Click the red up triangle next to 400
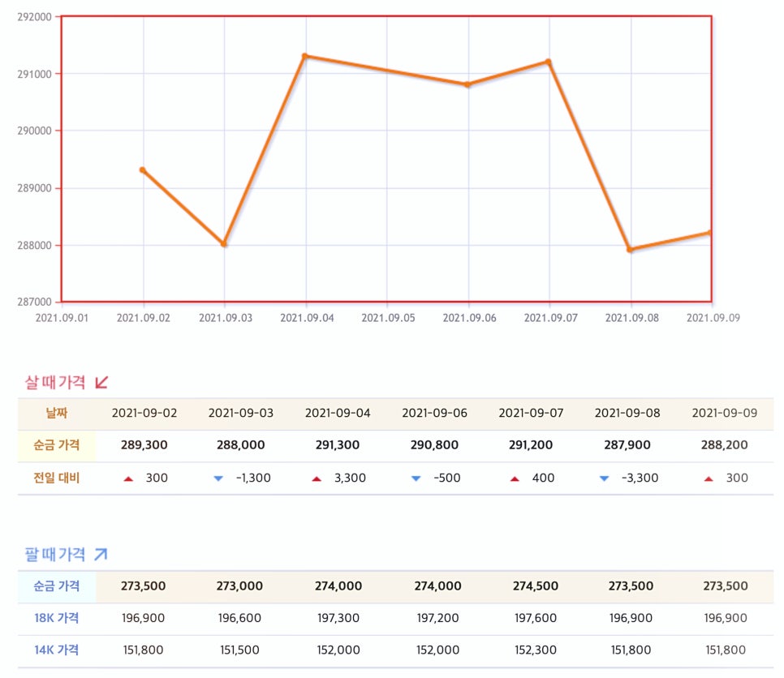784x678 pixels. click(514, 478)
